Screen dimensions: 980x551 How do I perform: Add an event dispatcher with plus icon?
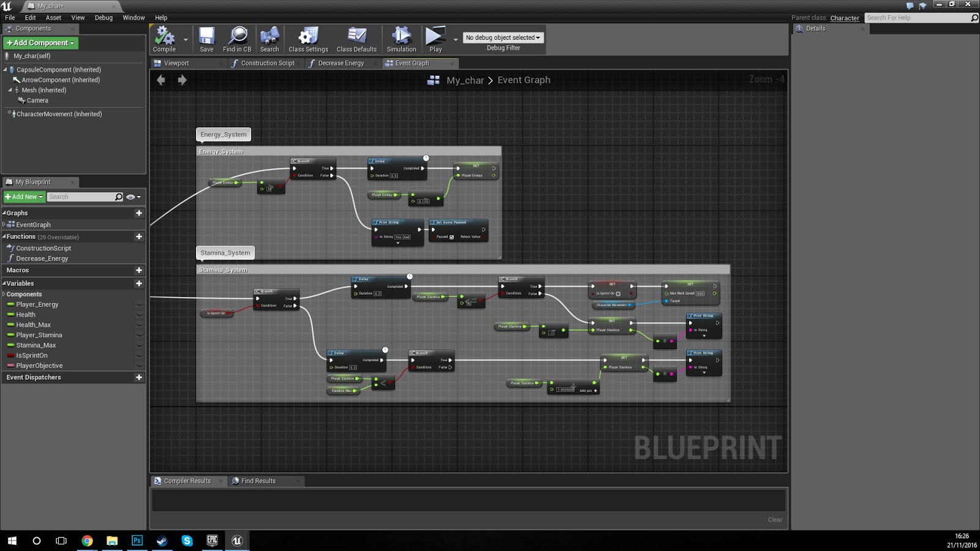139,378
